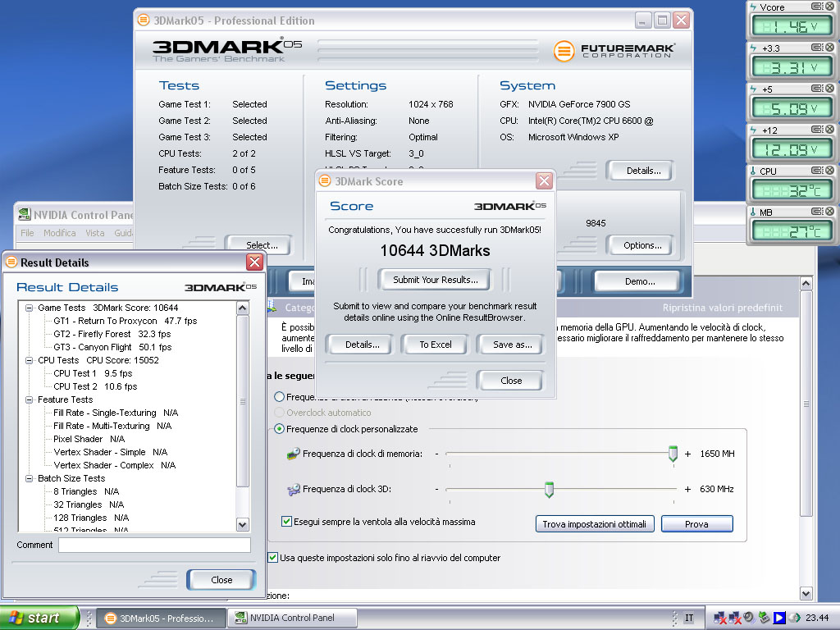Click Result Details list scroll-up arrow
This screenshot has height=630, width=840.
pos(243,308)
